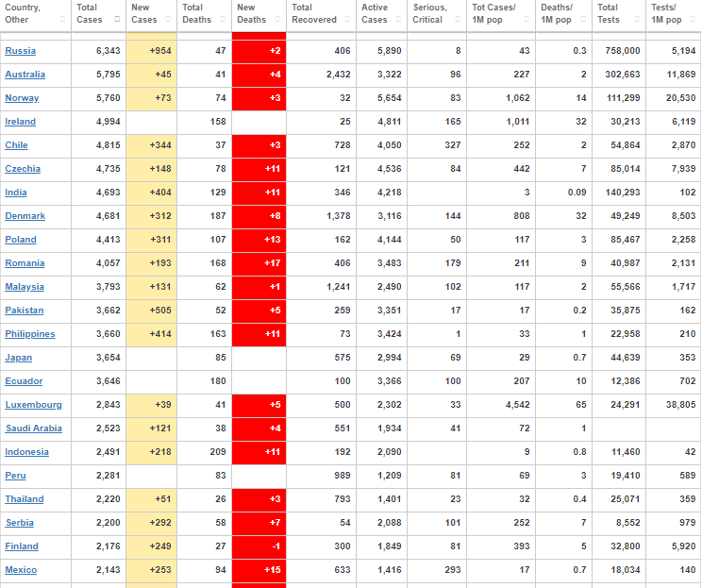702x588 pixels.
Task: Click Denmark's total deaths value 187
Action: 218,216
